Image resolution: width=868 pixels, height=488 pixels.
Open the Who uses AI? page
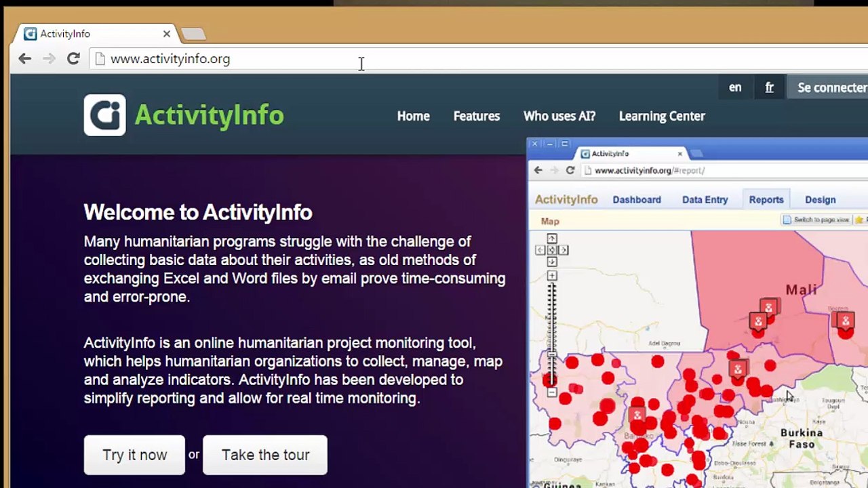pyautogui.click(x=559, y=116)
